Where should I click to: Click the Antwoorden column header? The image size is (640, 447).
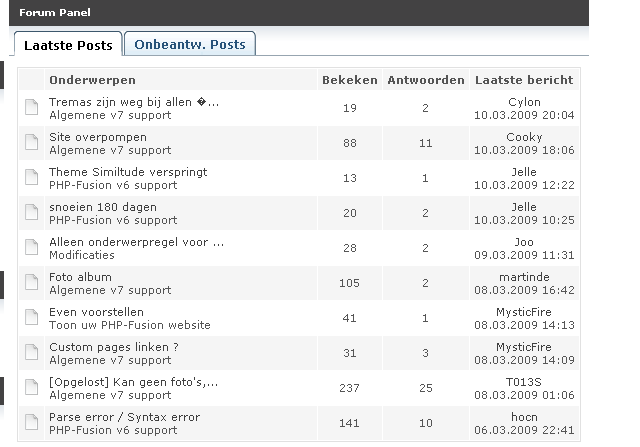tap(426, 80)
